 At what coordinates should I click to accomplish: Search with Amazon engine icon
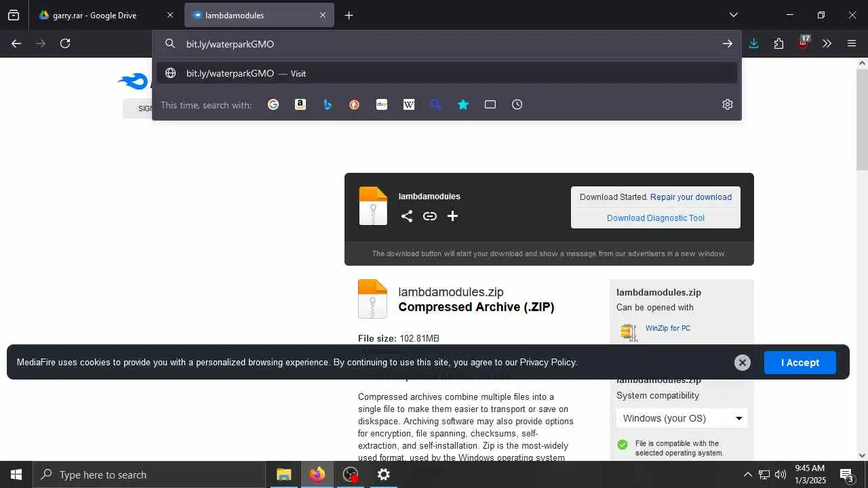coord(300,104)
